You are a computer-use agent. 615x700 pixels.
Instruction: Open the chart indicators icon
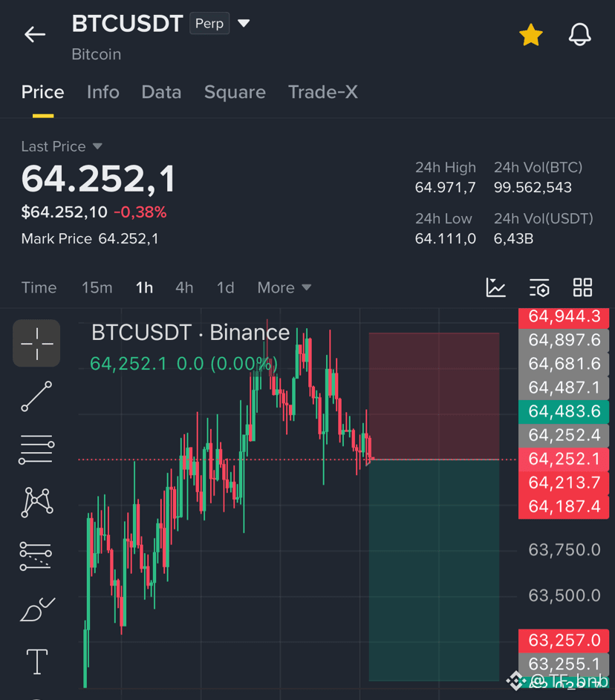tap(495, 287)
